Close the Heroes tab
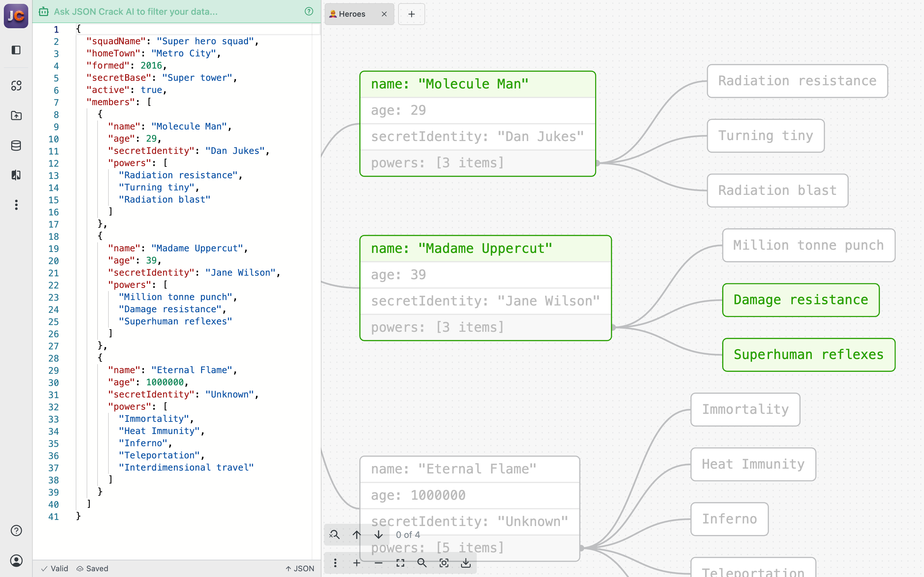Image resolution: width=924 pixels, height=577 pixels. tap(384, 14)
